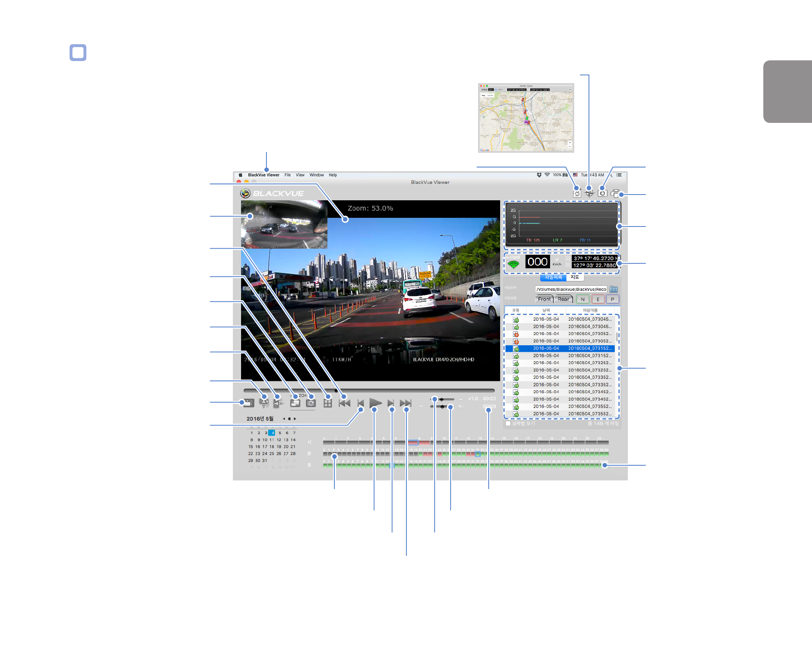The width and height of the screenshot is (812, 650).
Task: Click the swap front/rear view icon
Action: point(311,403)
